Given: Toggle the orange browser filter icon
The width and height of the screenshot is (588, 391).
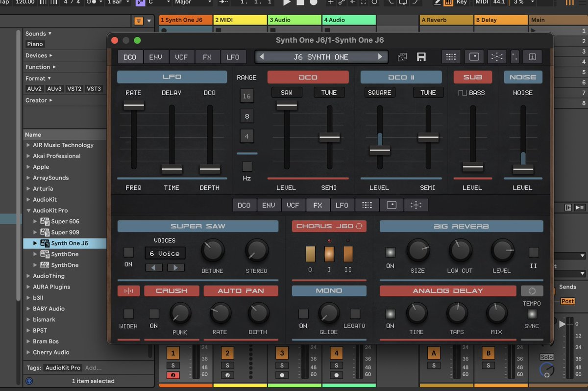Looking at the screenshot, I should pyautogui.click(x=139, y=21).
